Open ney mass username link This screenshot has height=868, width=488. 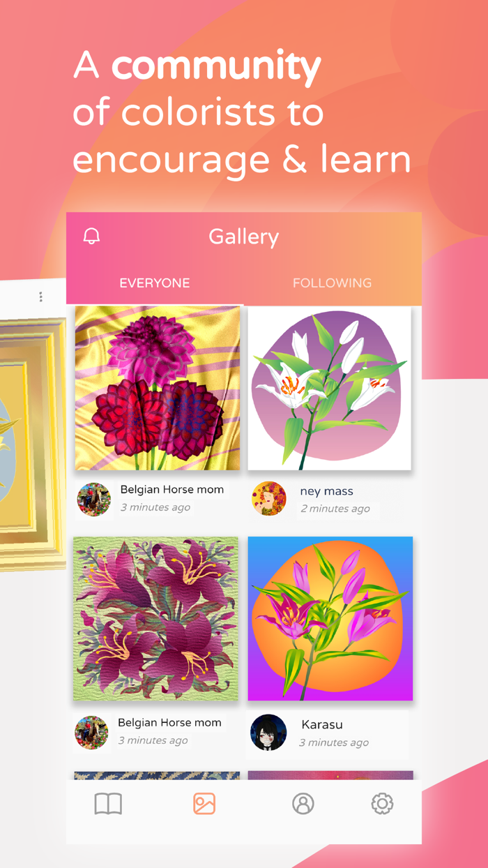pos(326,491)
